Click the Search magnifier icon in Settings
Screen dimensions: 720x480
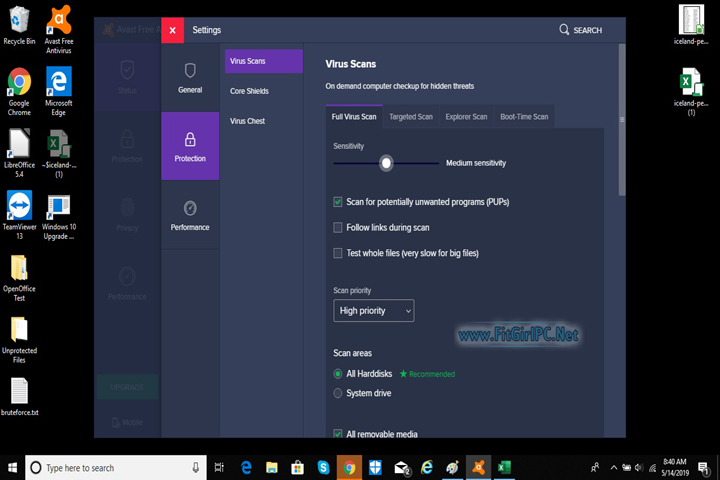pos(565,30)
